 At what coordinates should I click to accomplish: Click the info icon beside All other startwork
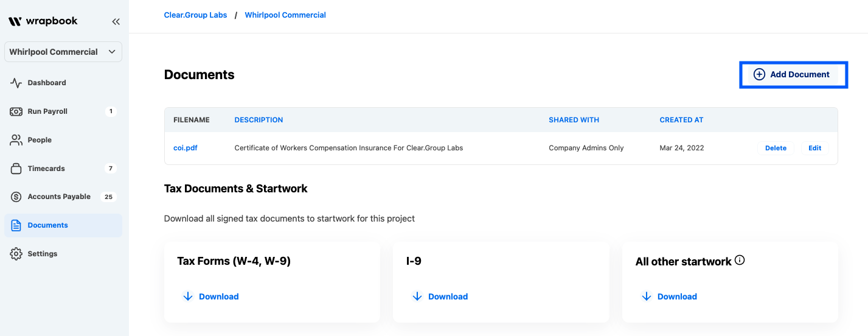pos(740,261)
